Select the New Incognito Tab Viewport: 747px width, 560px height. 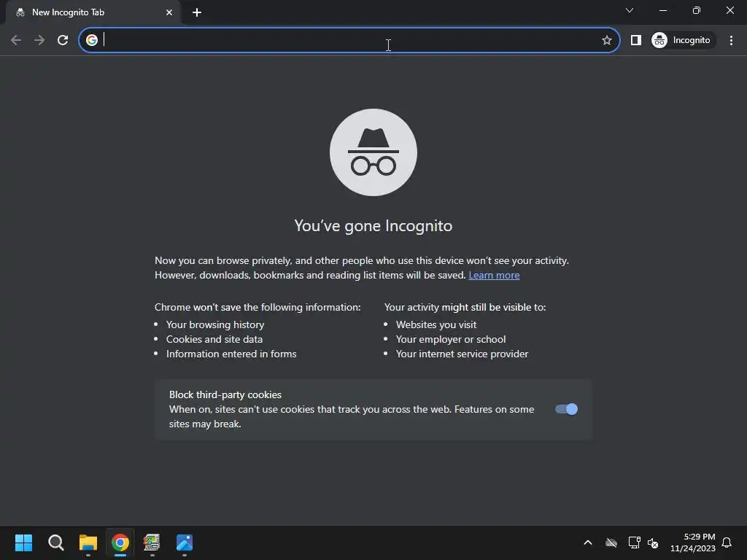[x=93, y=12]
